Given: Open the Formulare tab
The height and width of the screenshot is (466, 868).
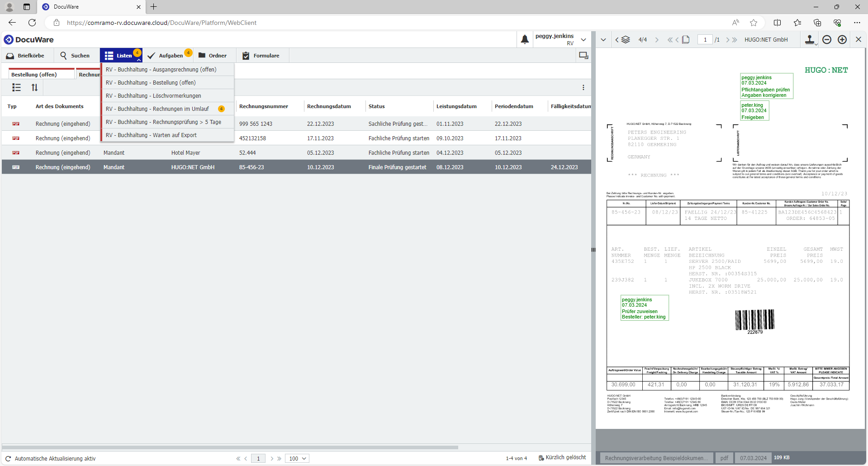Looking at the screenshot, I should [261, 56].
